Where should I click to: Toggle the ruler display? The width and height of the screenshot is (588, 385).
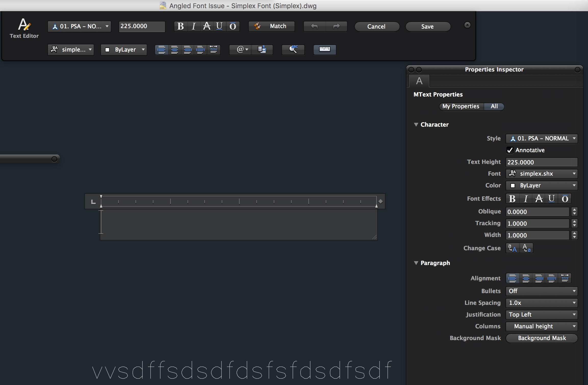point(324,50)
